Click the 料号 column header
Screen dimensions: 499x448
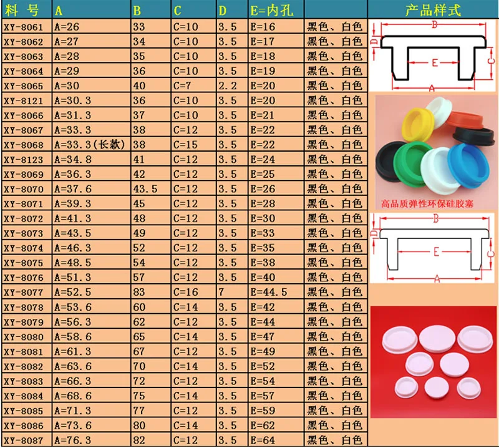tap(25, 10)
